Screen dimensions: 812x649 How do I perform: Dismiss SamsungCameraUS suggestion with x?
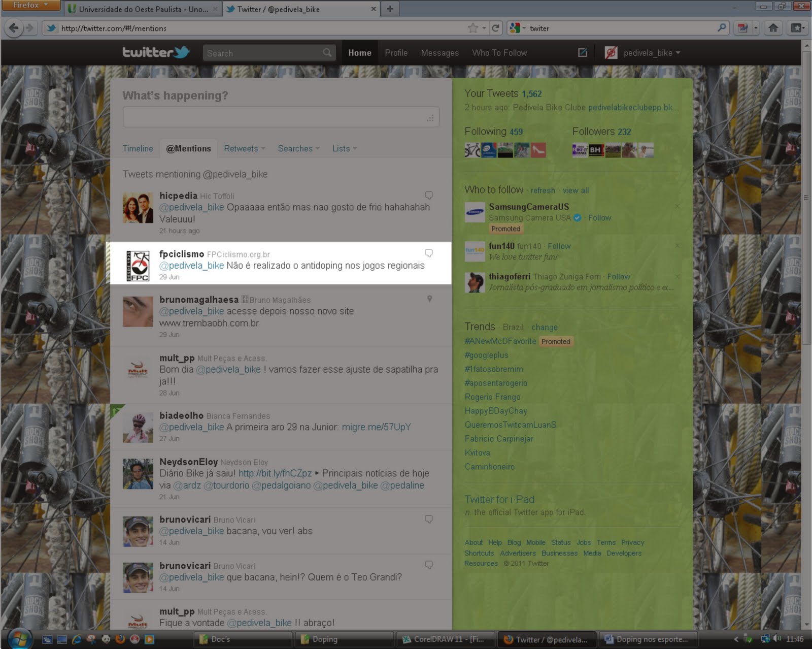click(677, 206)
